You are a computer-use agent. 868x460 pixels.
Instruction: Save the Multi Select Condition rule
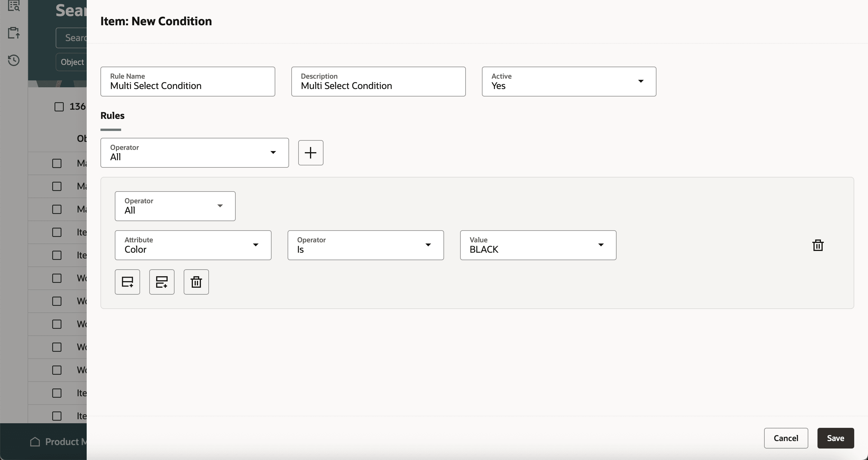(x=835, y=438)
